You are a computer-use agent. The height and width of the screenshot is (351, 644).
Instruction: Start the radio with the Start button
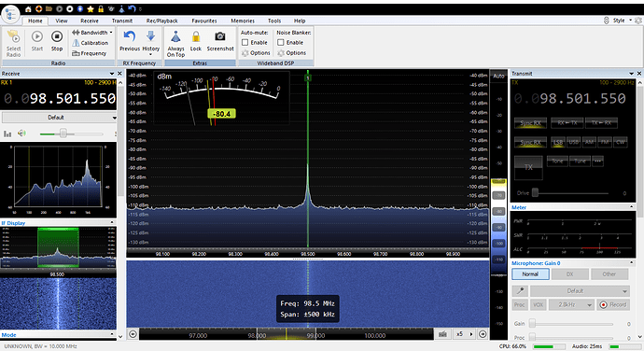point(37,41)
